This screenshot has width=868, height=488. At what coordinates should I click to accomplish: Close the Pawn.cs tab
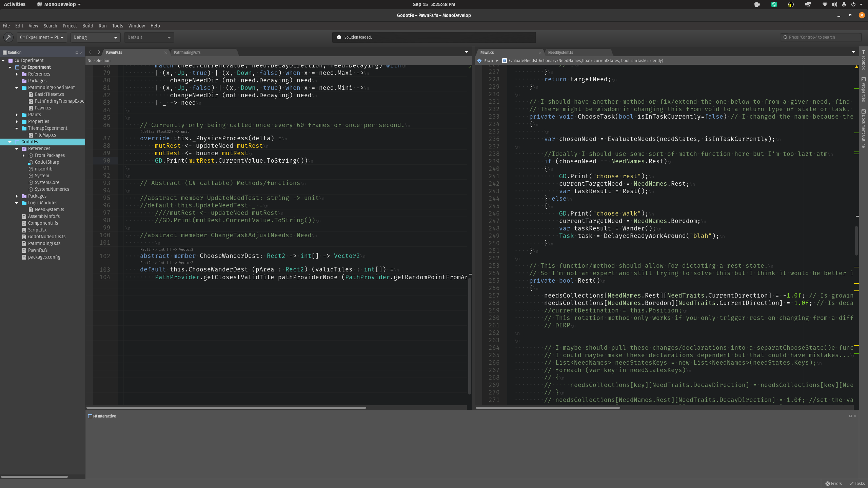[540, 53]
